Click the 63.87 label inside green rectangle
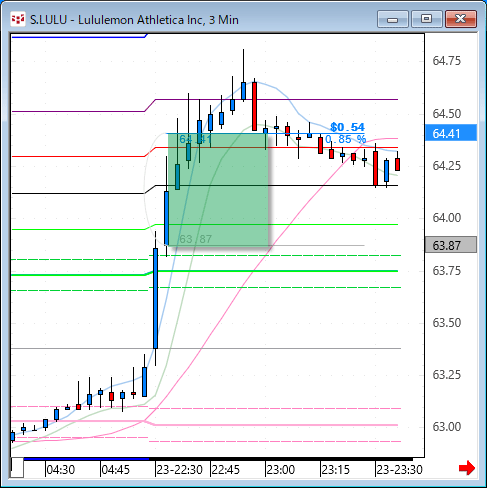Viewport: 487px width, 488px height. (x=196, y=239)
